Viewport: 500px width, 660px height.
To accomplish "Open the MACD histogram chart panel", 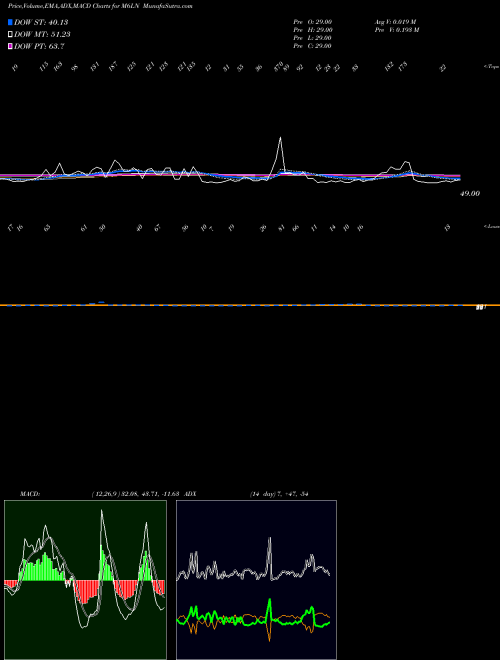I will click(x=85, y=580).
